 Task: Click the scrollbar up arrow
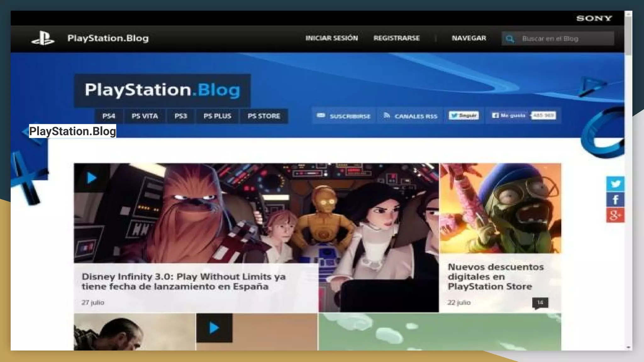pyautogui.click(x=628, y=14)
